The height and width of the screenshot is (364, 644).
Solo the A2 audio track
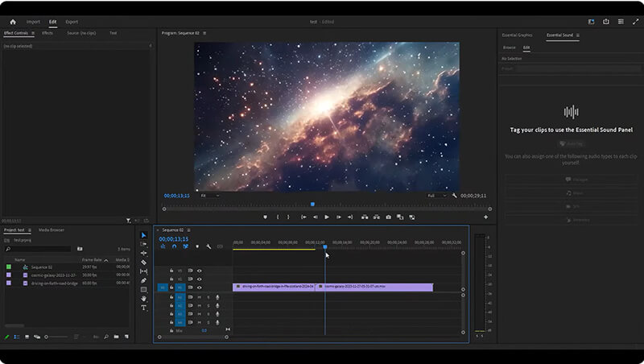(x=208, y=306)
